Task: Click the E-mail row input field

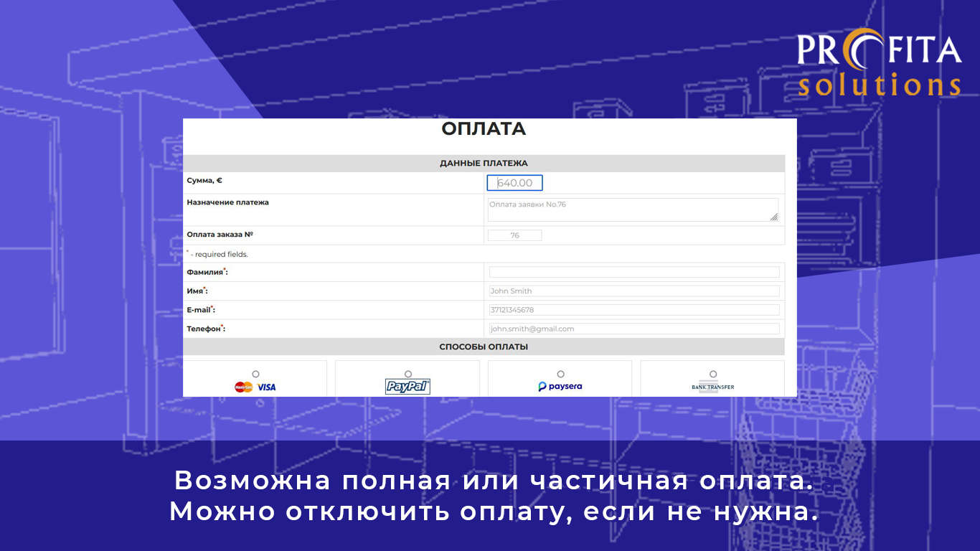Action: point(633,310)
